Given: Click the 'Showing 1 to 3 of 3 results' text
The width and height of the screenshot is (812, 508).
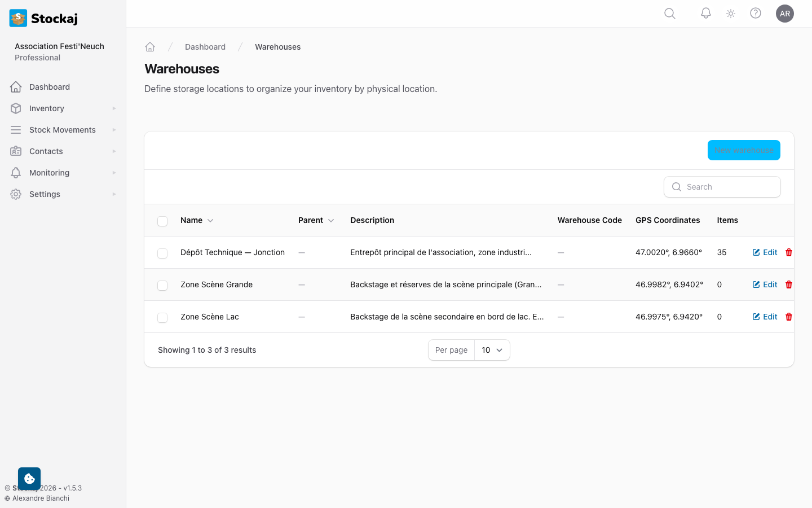Looking at the screenshot, I should 207,350.
